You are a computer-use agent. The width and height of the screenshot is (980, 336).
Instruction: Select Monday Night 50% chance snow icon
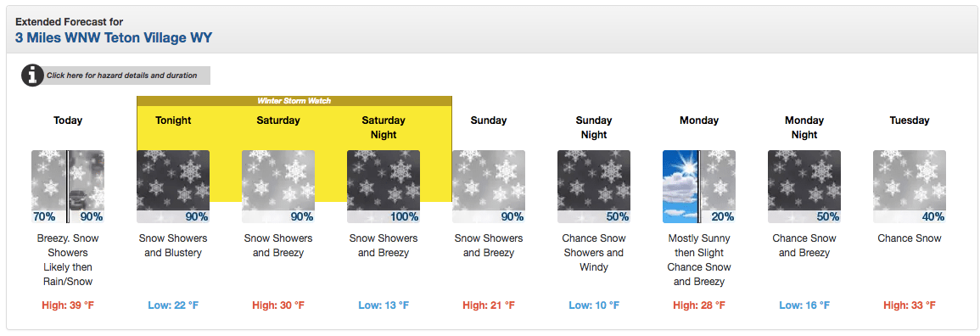[x=804, y=187]
